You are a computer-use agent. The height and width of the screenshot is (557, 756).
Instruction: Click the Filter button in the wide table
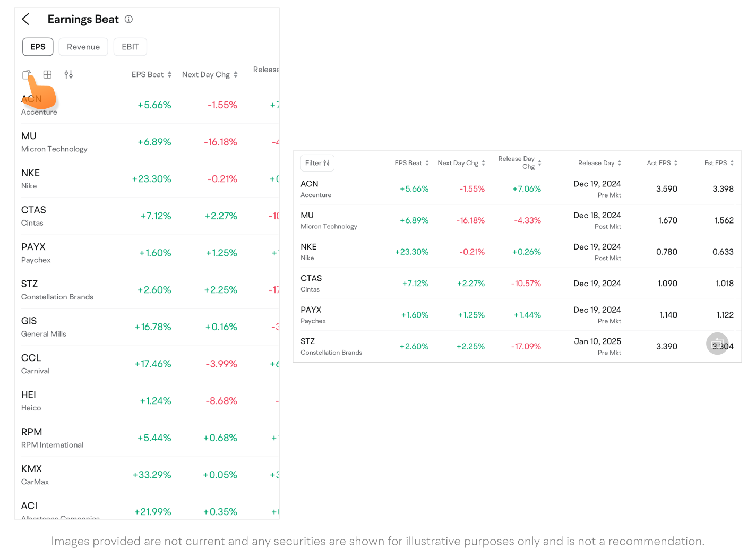317,163
